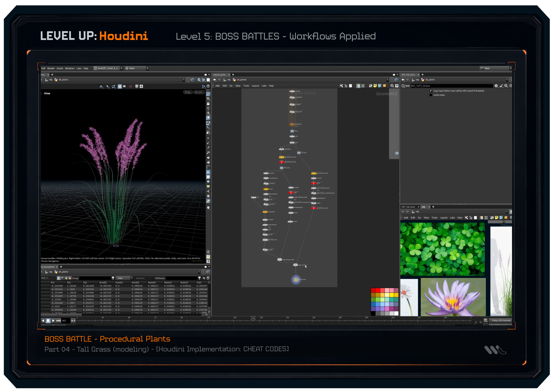Enable the Cache Input checkbox
The image size is (552, 392).
431,95
